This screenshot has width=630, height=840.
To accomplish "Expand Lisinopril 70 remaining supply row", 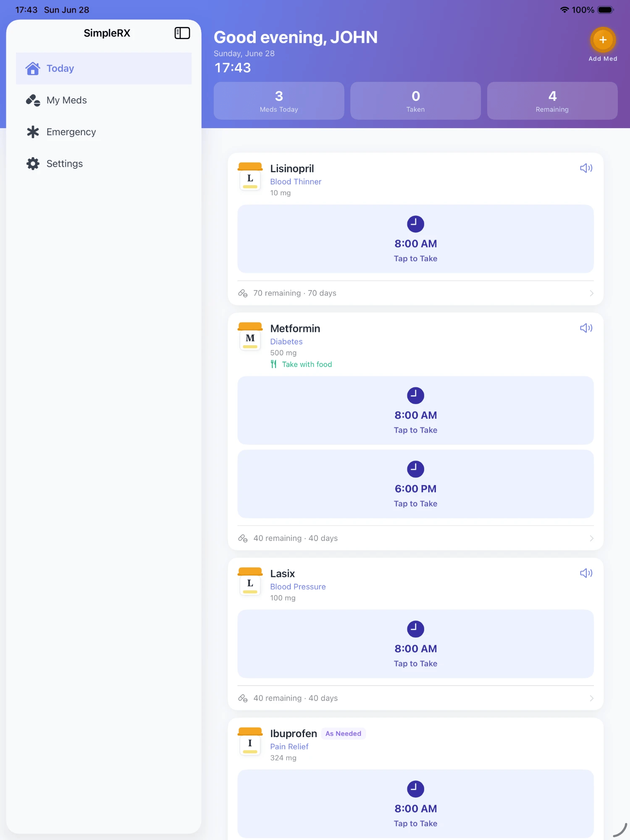I will pos(415,293).
